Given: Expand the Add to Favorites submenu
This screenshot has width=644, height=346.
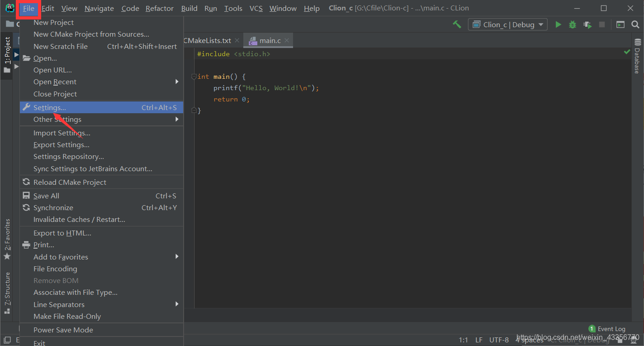Looking at the screenshot, I should tap(102, 257).
